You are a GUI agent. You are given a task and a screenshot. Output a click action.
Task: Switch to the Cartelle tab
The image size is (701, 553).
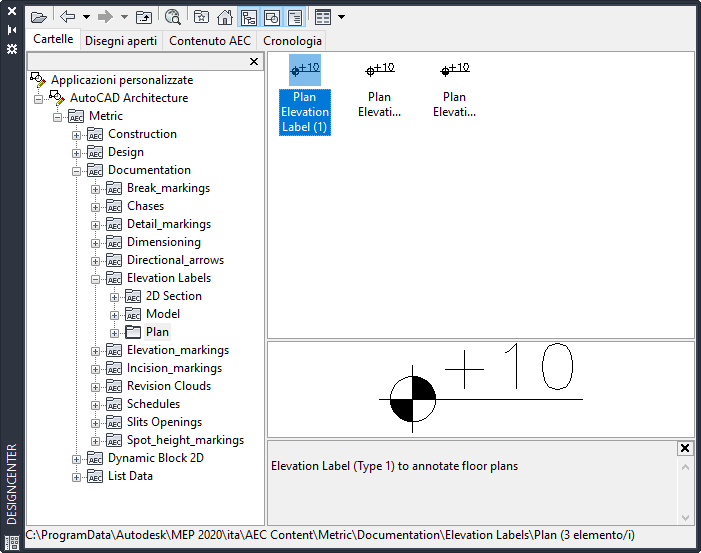(x=53, y=39)
